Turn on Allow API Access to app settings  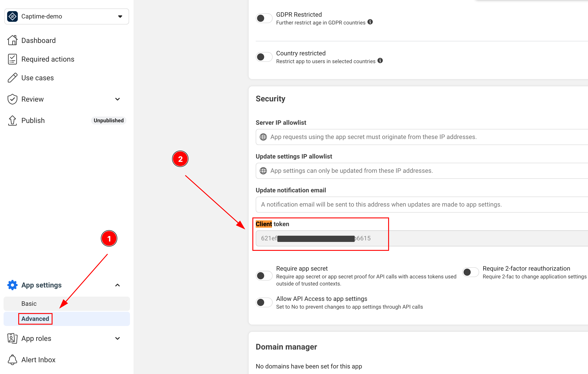pyautogui.click(x=264, y=302)
